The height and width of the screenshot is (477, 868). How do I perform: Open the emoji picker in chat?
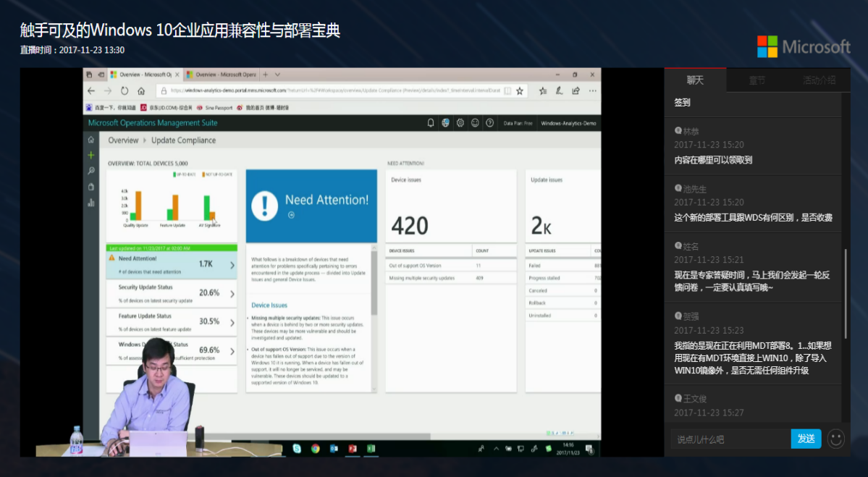tap(836, 439)
